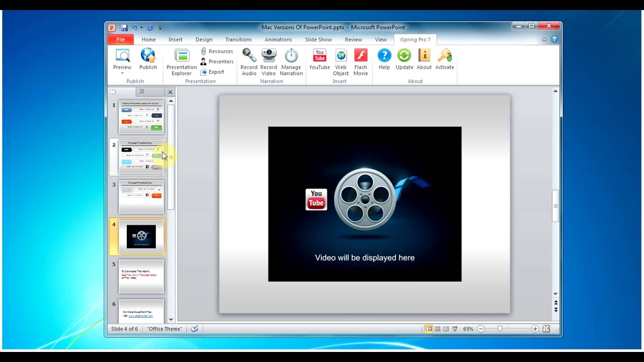This screenshot has width=644, height=362.
Task: Open the Presenters manager
Action: point(217,61)
